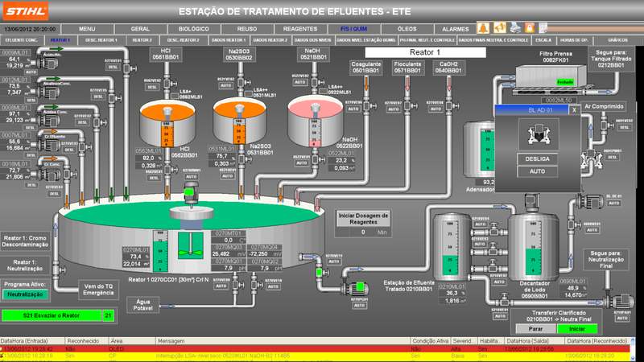Image resolution: width=644 pixels, height=362 pixels.
Task: Open the ALARMES tab
Action: point(455,29)
